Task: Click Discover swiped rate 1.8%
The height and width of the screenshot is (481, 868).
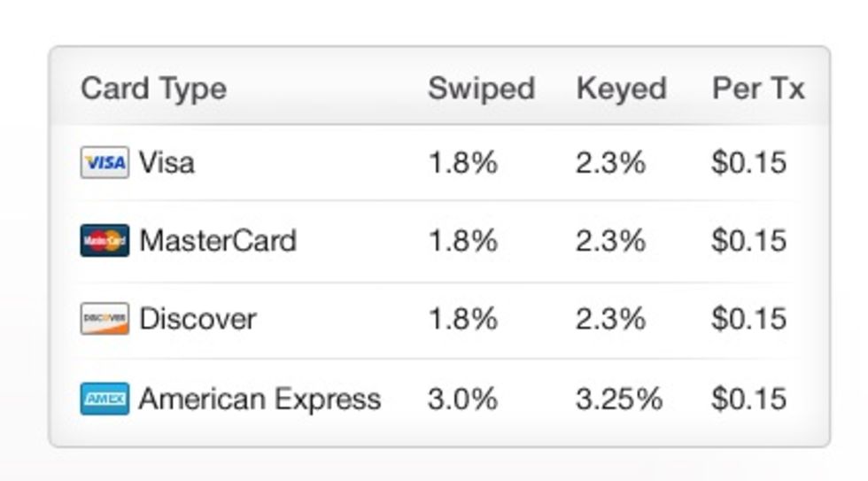Action: (463, 319)
